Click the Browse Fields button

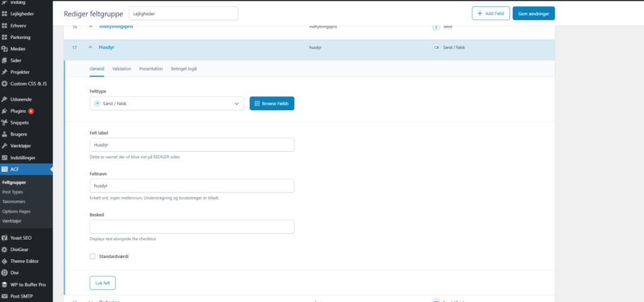pyautogui.click(x=272, y=104)
